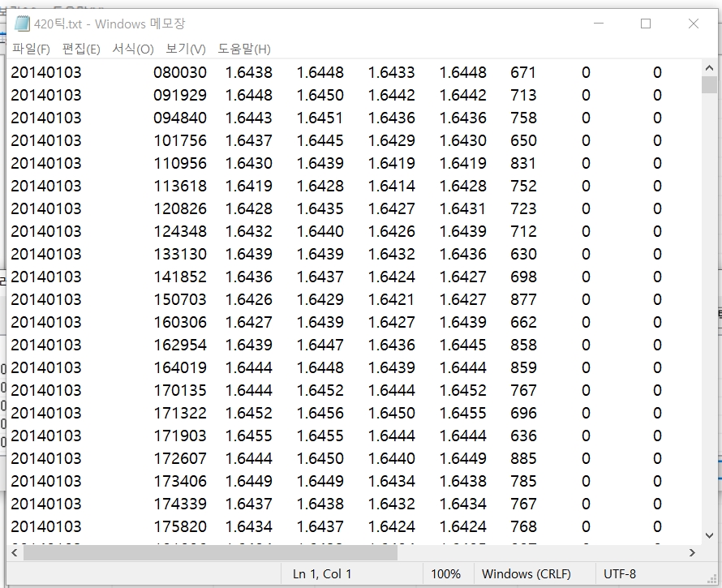Viewport: 722px width, 588px height.
Task: Click the 100% zoom level in status bar
Action: (445, 573)
